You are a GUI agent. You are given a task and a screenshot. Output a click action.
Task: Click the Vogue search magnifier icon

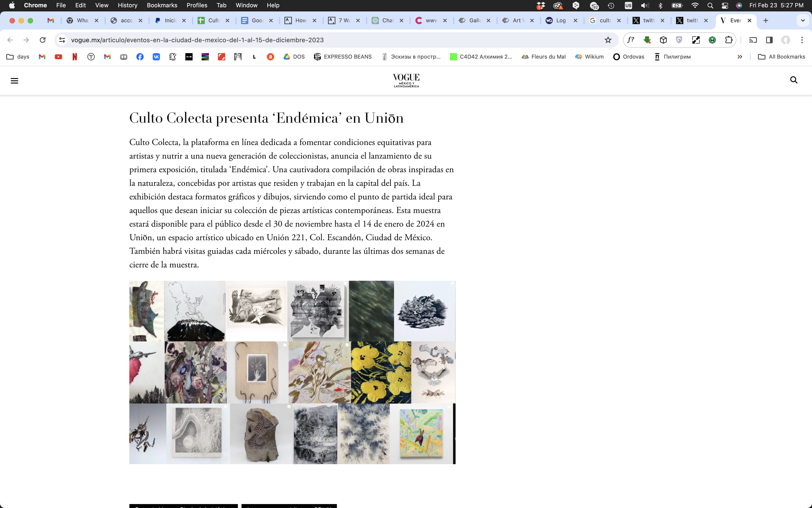click(793, 80)
